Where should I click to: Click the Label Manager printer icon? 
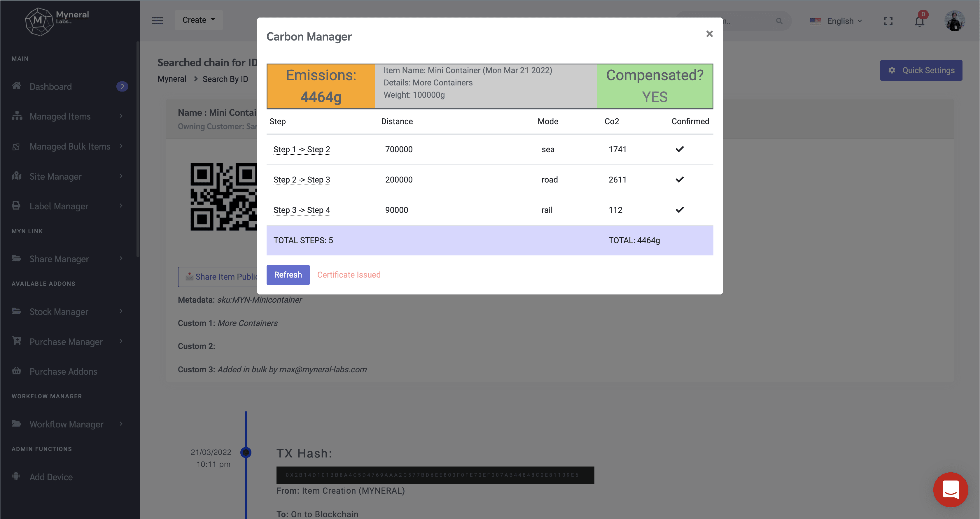pyautogui.click(x=16, y=205)
